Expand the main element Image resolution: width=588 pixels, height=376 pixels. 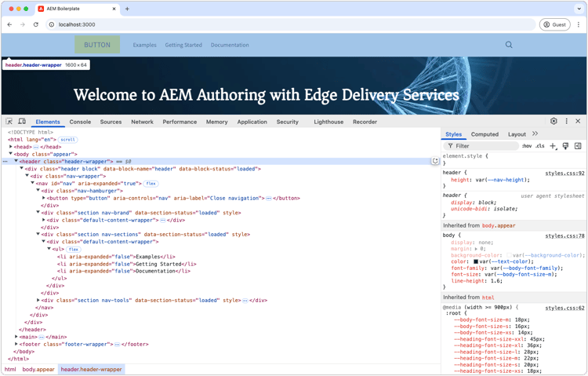pos(16,337)
